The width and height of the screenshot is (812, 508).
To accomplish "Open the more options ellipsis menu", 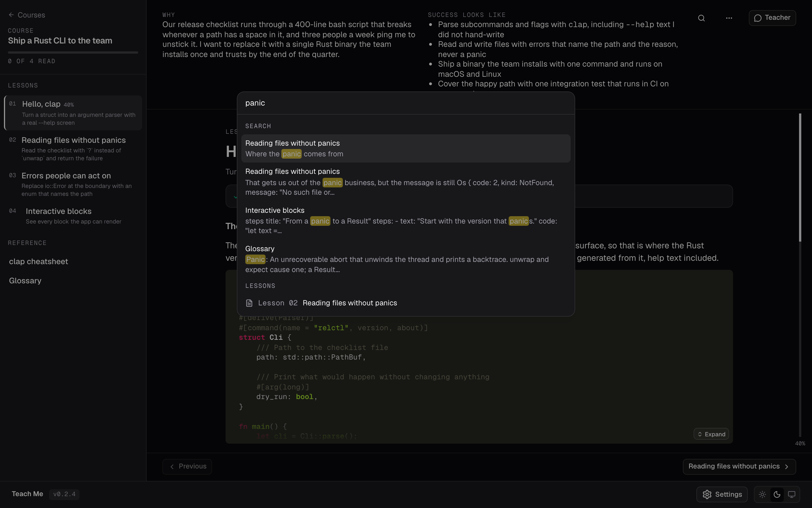I will tap(729, 18).
